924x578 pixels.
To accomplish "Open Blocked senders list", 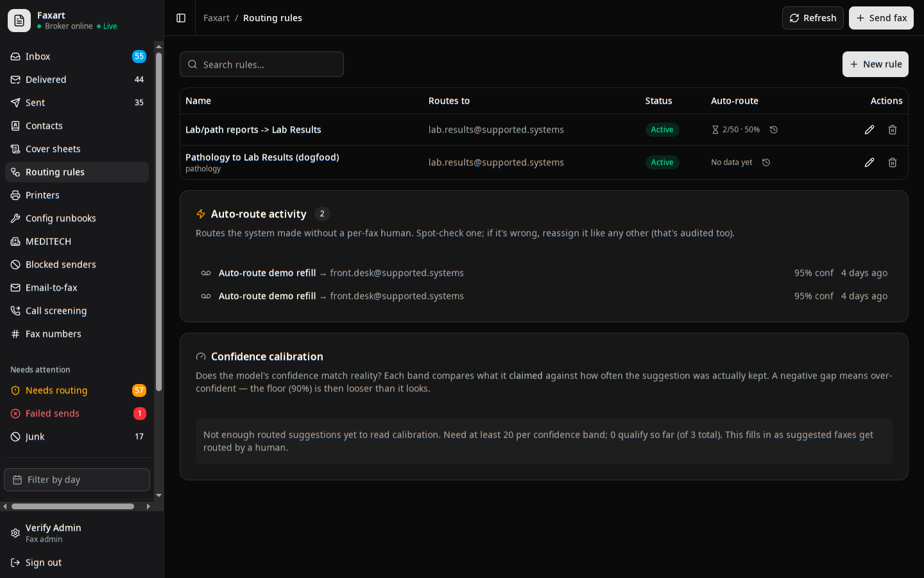I will pos(77,265).
